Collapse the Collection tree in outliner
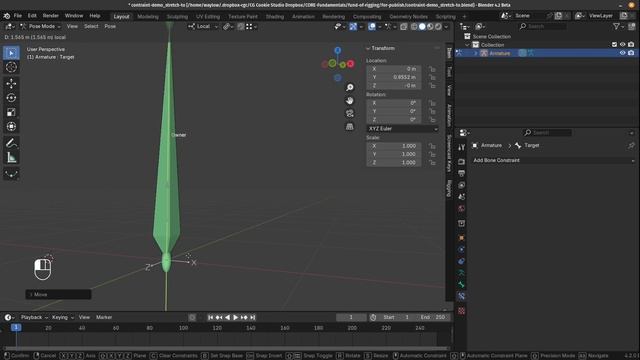Image resolution: width=640 pixels, height=360 pixels. [467, 45]
